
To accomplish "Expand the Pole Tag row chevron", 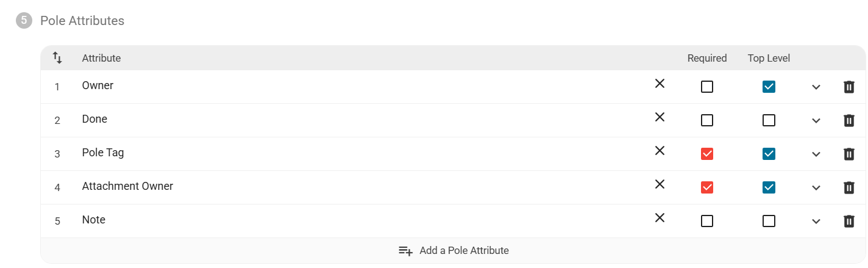I will [816, 154].
